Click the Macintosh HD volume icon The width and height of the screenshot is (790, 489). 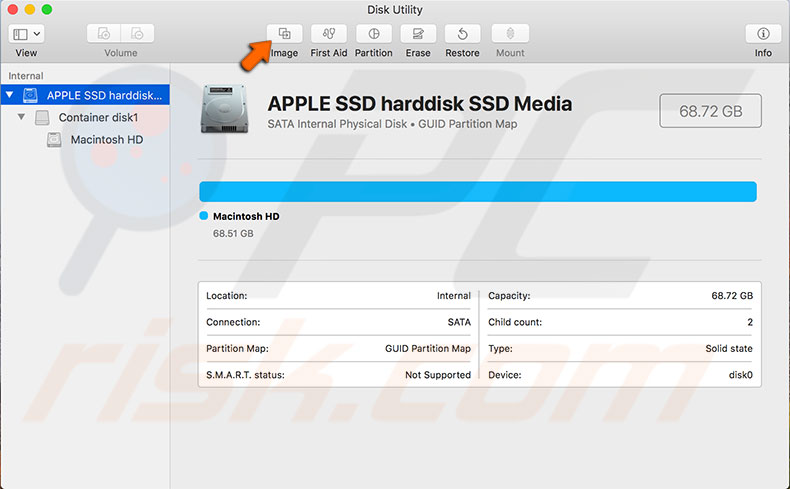tap(54, 139)
